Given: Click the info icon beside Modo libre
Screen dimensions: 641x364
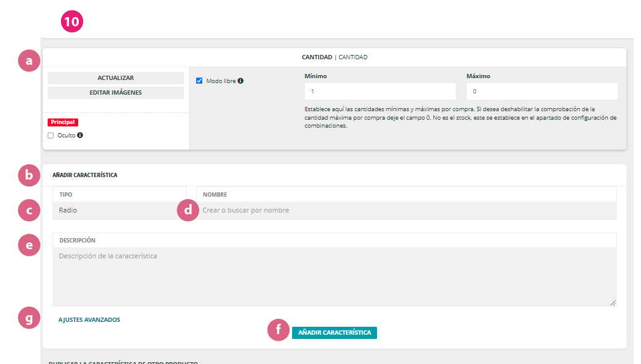Looking at the screenshot, I should click(241, 81).
